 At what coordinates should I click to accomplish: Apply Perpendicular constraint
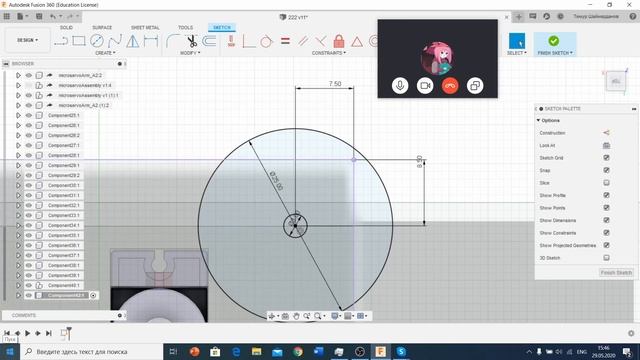point(320,41)
